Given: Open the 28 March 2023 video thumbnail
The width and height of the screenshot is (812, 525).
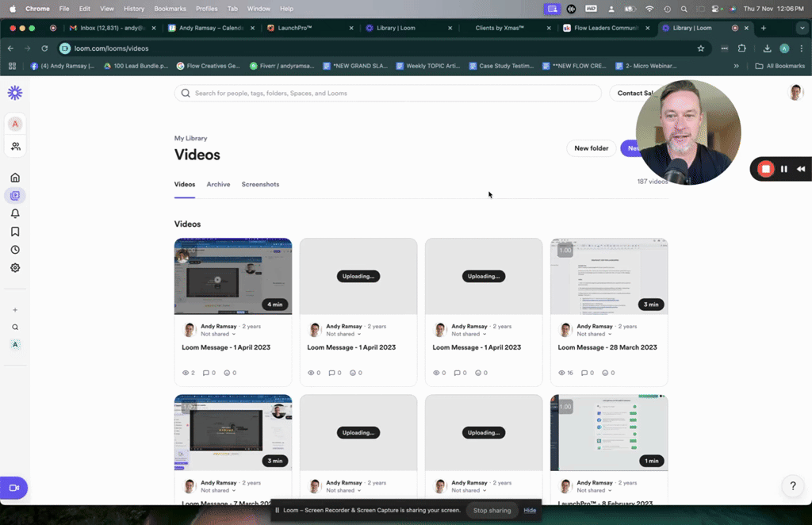Looking at the screenshot, I should (x=609, y=277).
